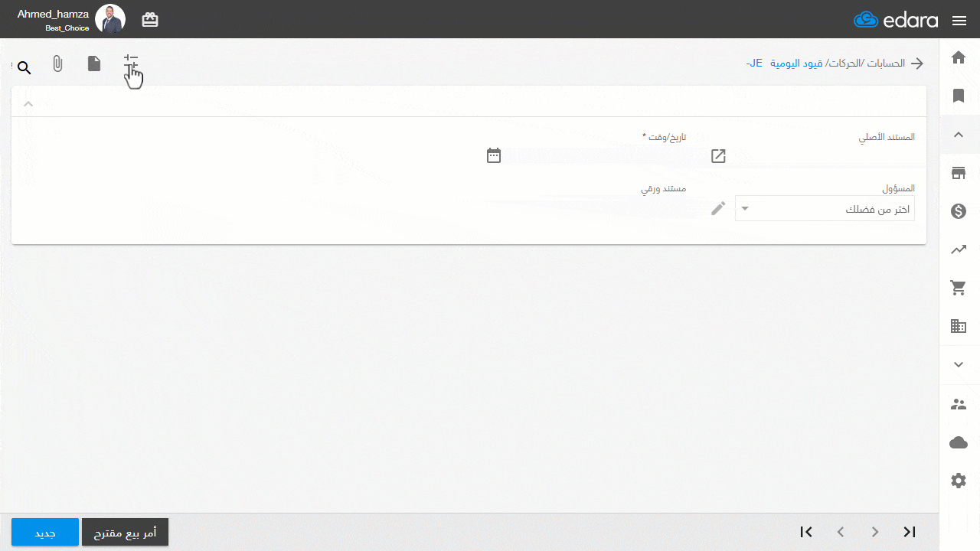
Task: Collapse the form section using the top chevron
Action: (x=28, y=103)
